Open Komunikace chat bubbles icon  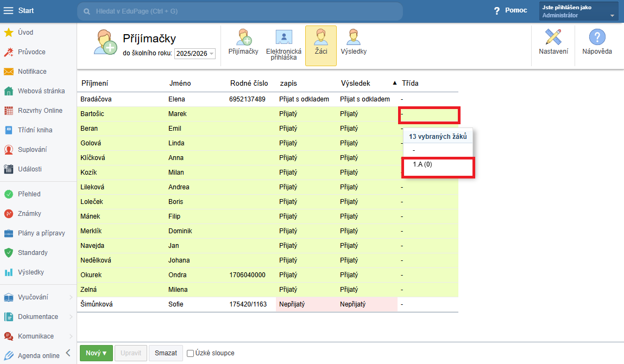pyautogui.click(x=8, y=336)
